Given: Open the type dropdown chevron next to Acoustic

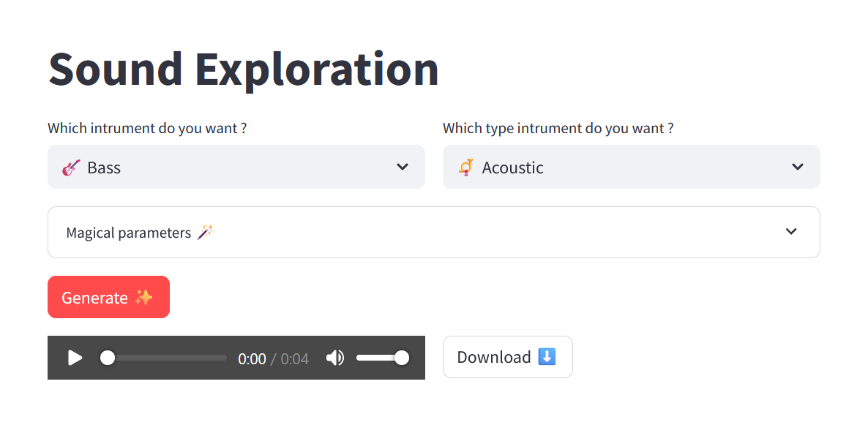Looking at the screenshot, I should pyautogui.click(x=798, y=167).
